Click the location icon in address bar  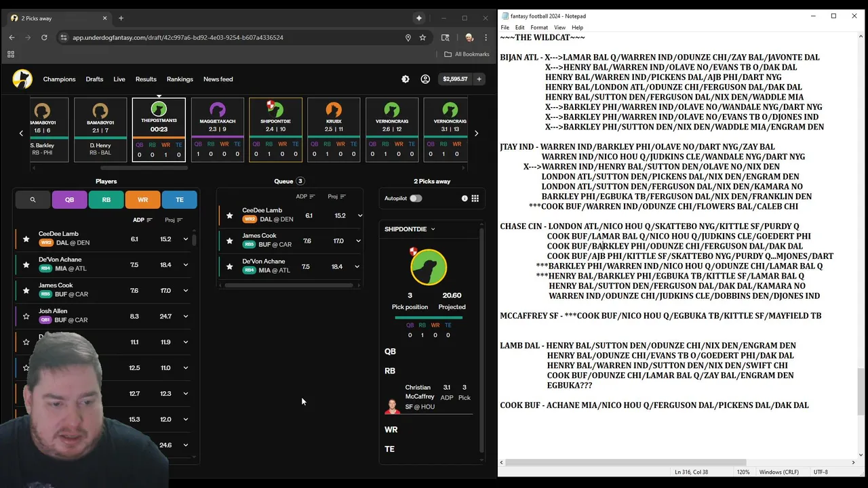click(x=408, y=37)
